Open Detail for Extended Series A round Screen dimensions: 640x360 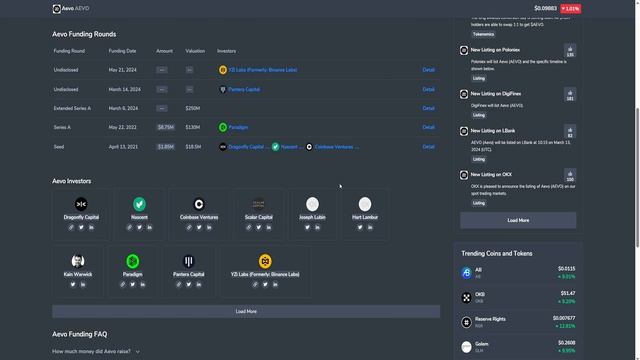429,108
